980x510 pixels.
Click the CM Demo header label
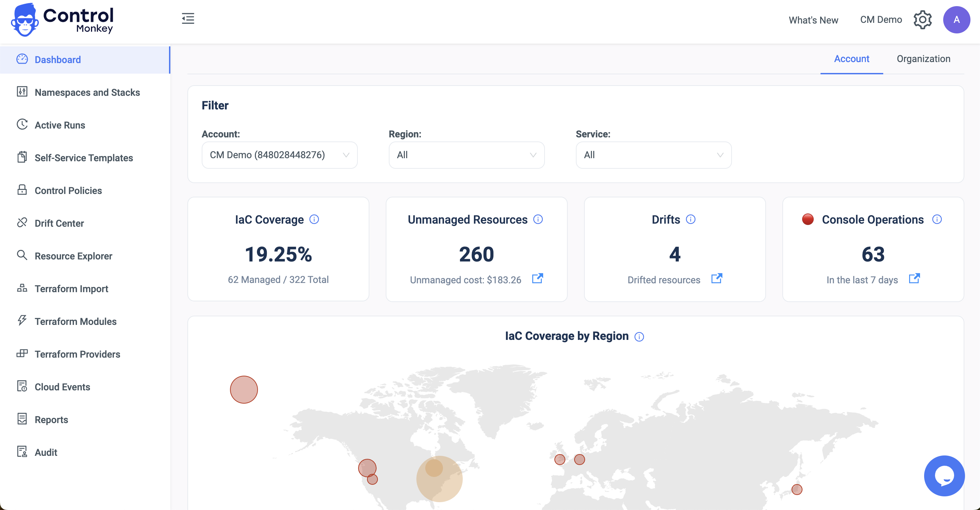(881, 20)
